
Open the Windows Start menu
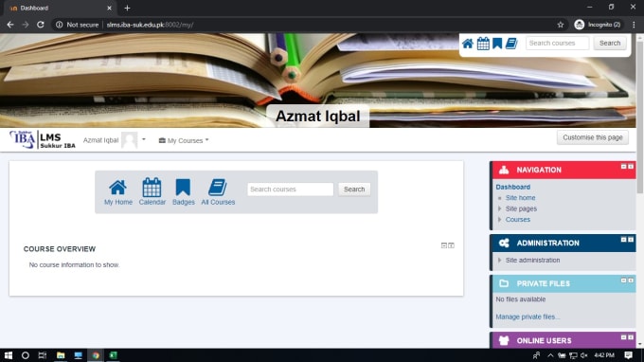(9, 355)
